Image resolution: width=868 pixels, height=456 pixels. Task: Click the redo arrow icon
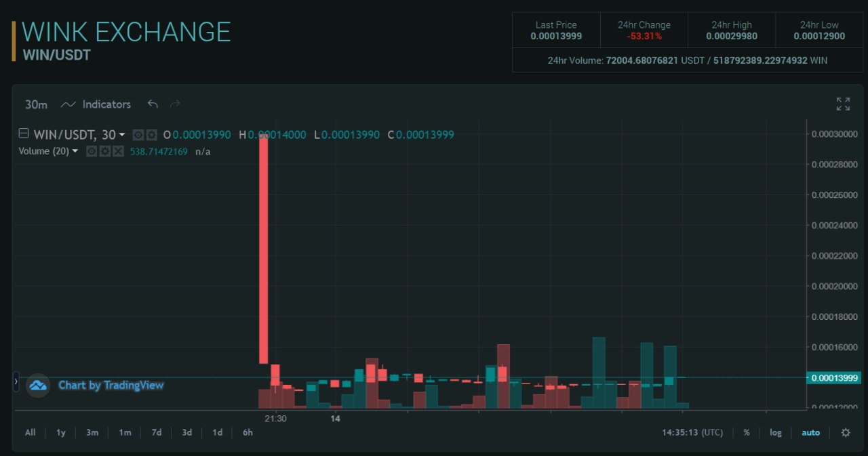[x=175, y=104]
